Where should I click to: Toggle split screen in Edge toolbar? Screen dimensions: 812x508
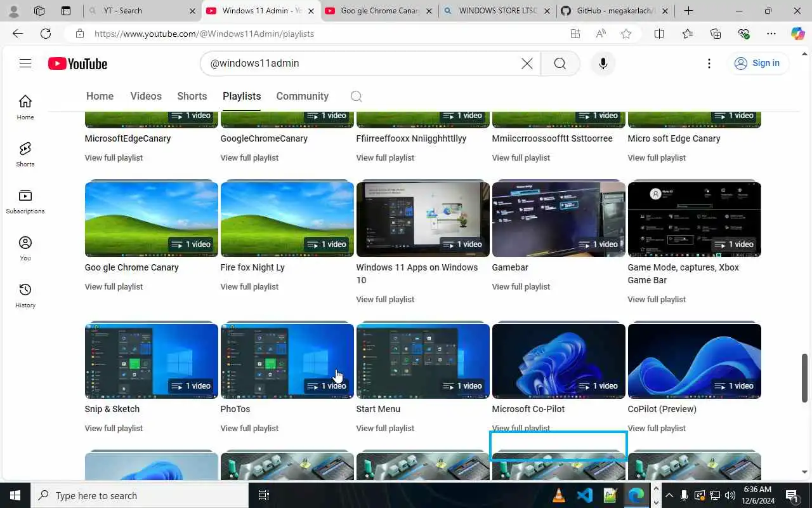point(659,34)
